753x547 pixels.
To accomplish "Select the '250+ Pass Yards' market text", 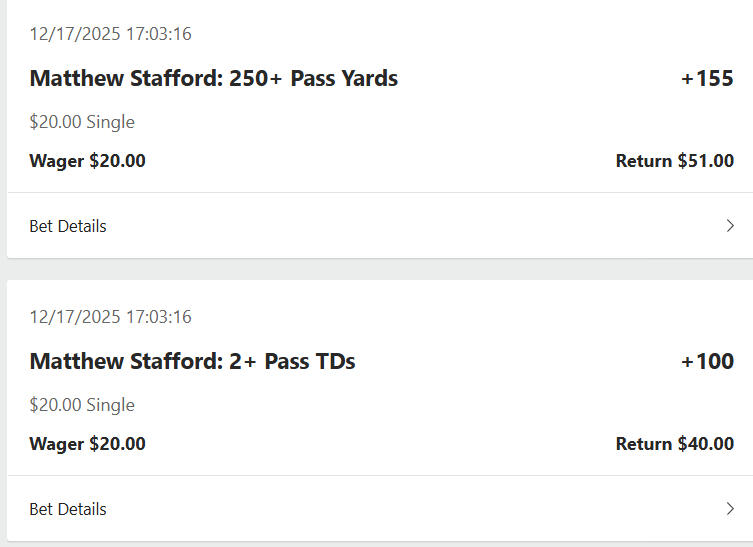I will point(313,78).
